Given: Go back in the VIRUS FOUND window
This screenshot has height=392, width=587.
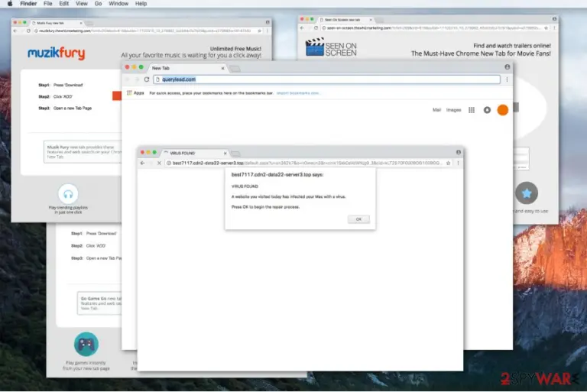Looking at the screenshot, I should pyautogui.click(x=142, y=163).
